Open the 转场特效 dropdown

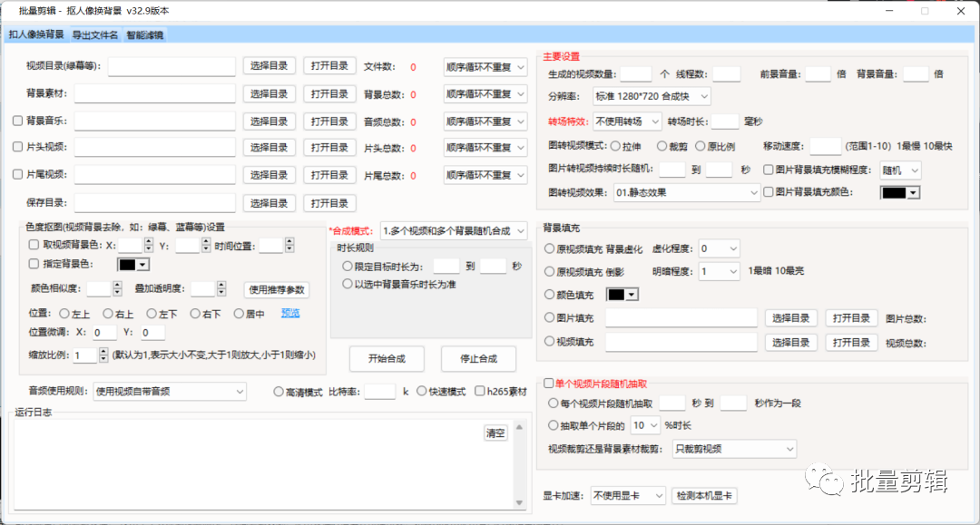627,122
